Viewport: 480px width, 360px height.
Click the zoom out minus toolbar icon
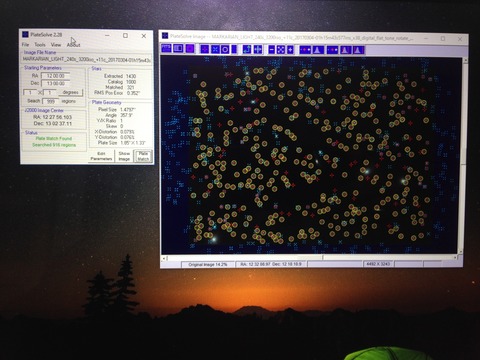tap(272, 49)
